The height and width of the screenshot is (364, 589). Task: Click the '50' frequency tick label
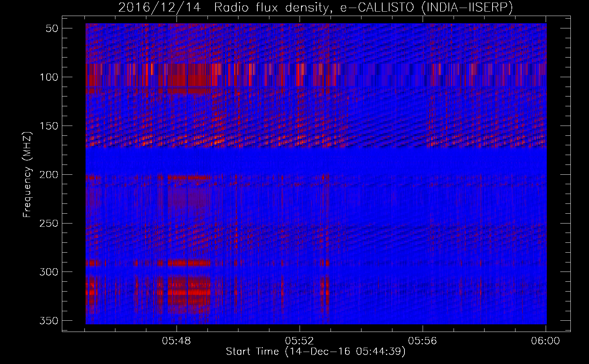tap(52, 28)
